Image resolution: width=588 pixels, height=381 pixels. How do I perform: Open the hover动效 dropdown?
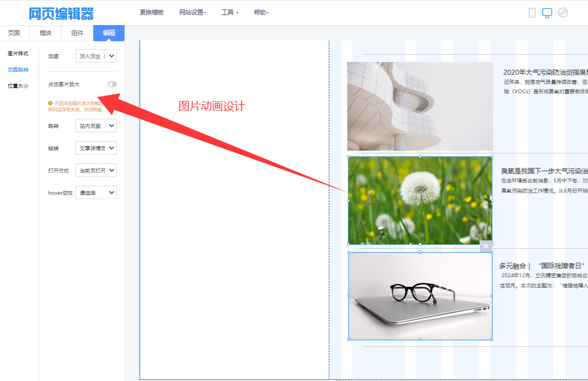tap(96, 192)
